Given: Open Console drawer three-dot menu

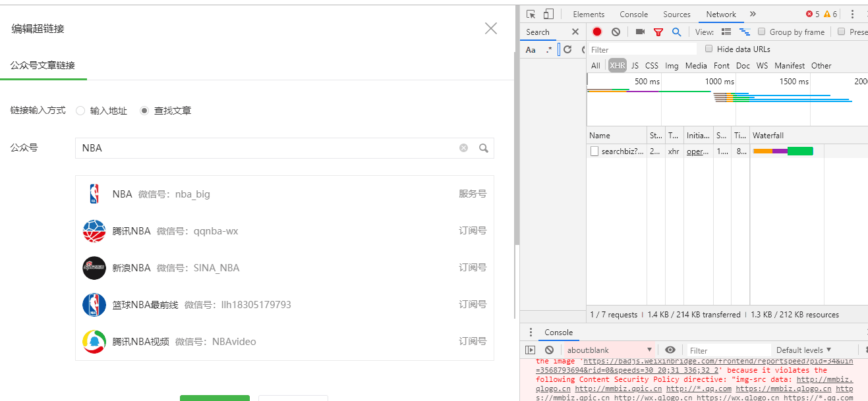Looking at the screenshot, I should pos(531,333).
